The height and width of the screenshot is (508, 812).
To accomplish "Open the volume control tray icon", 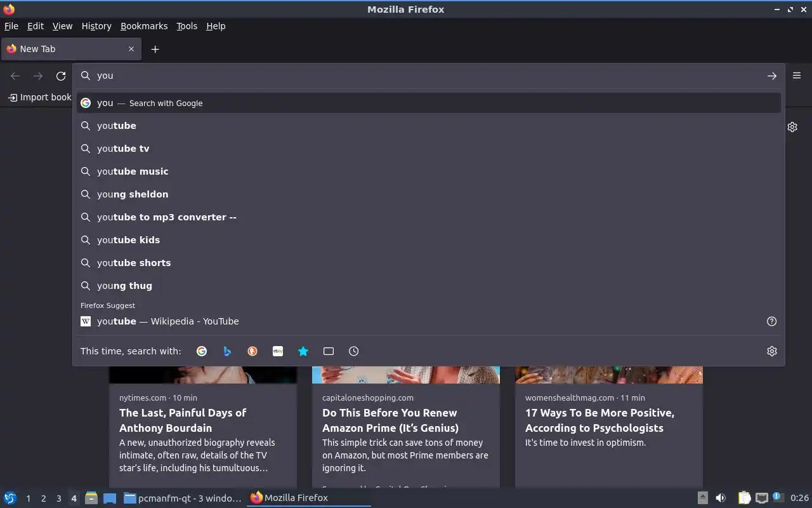I will (x=721, y=498).
